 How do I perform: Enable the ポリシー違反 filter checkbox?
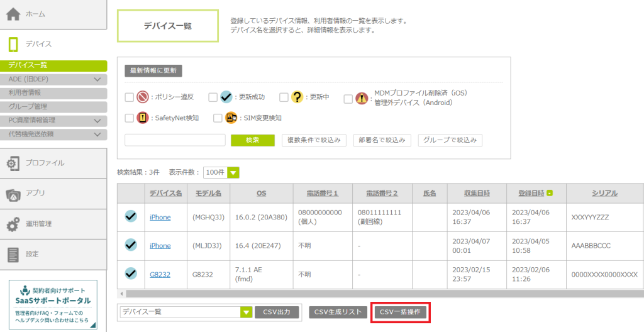[x=129, y=97]
